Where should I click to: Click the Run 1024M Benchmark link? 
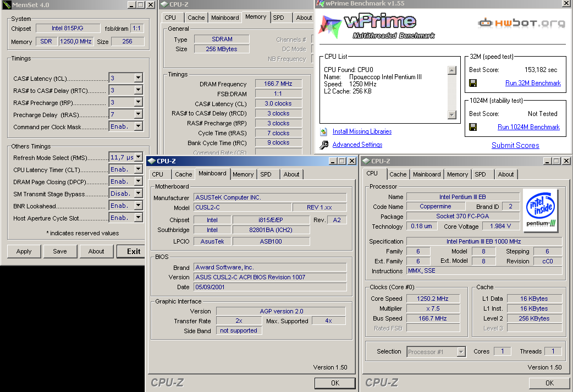tap(529, 127)
